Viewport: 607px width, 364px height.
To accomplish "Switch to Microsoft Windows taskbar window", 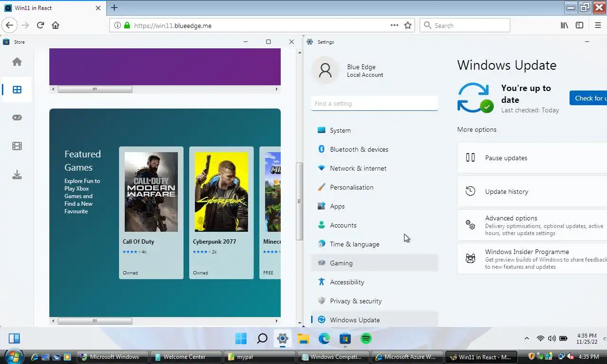I will click(x=112, y=357).
